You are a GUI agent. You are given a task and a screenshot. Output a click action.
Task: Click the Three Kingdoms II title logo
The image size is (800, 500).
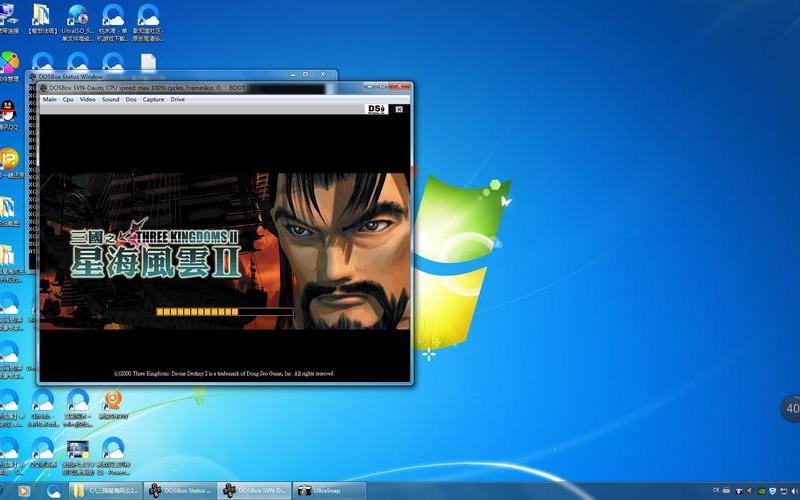coord(155,250)
